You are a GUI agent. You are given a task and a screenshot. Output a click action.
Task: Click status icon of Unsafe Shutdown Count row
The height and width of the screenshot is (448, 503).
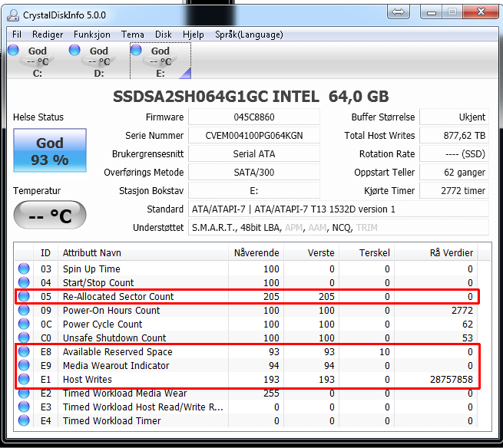[x=24, y=338]
